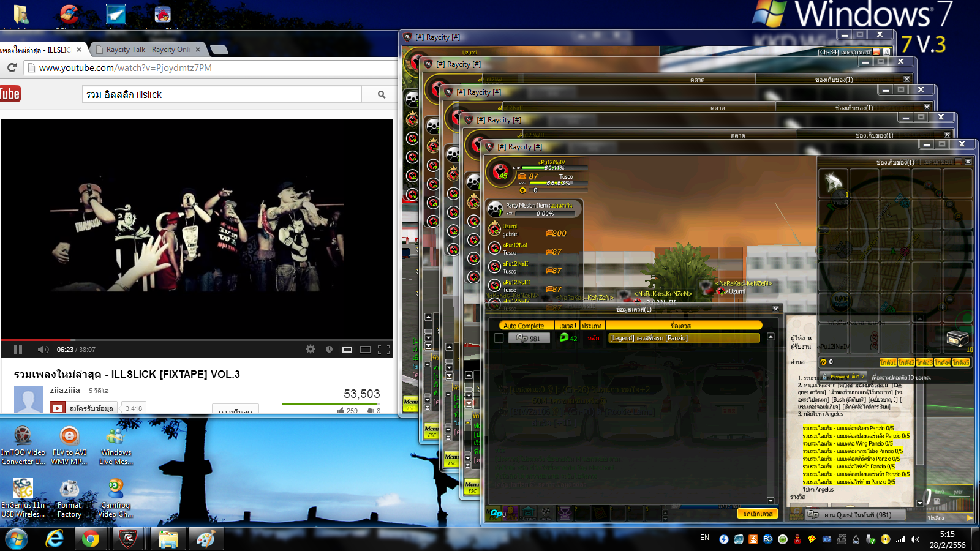Pause the YouTube video
The width and height of the screenshot is (980, 551).
[18, 350]
